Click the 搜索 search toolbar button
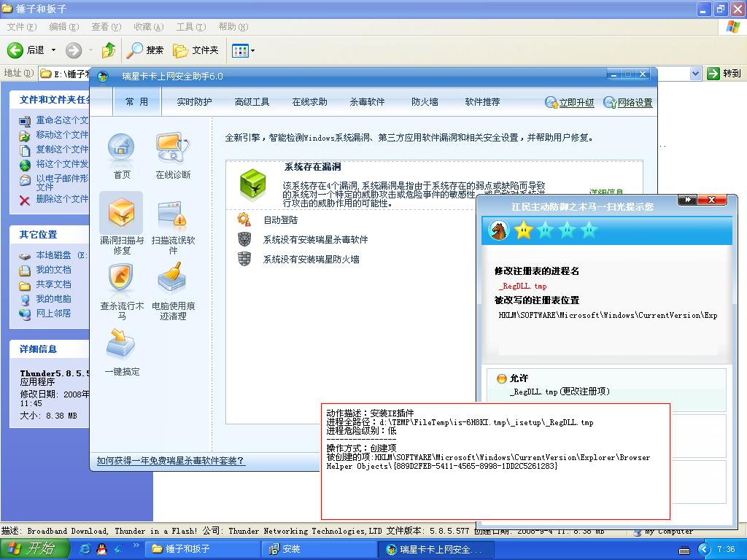Image resolution: width=747 pixels, height=560 pixels. pos(145,50)
